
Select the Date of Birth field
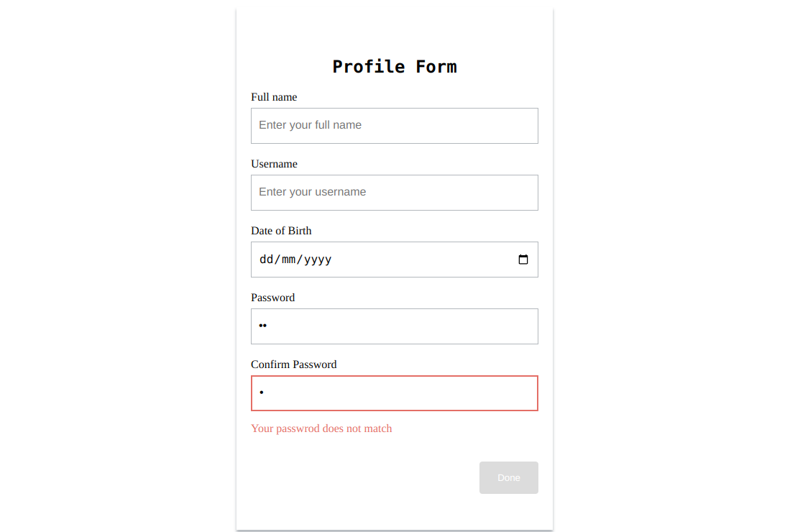click(x=395, y=260)
